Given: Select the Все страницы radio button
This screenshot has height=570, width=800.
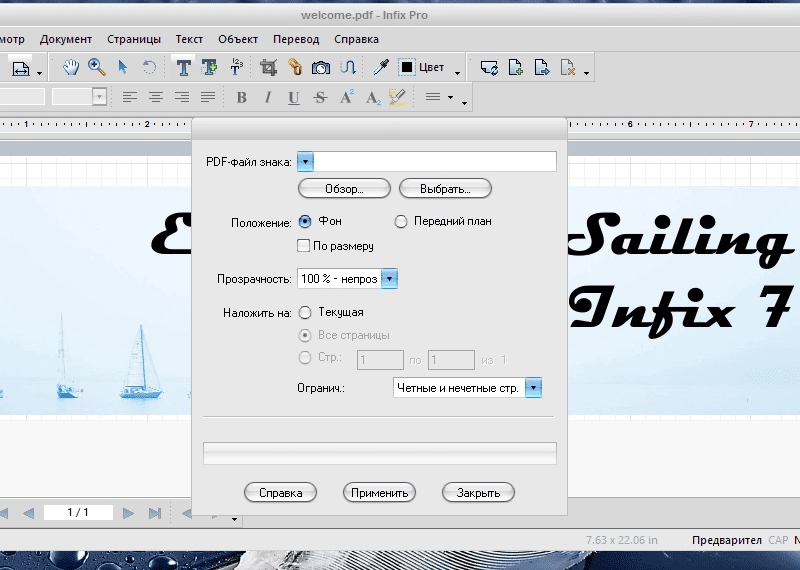Looking at the screenshot, I should coord(305,335).
